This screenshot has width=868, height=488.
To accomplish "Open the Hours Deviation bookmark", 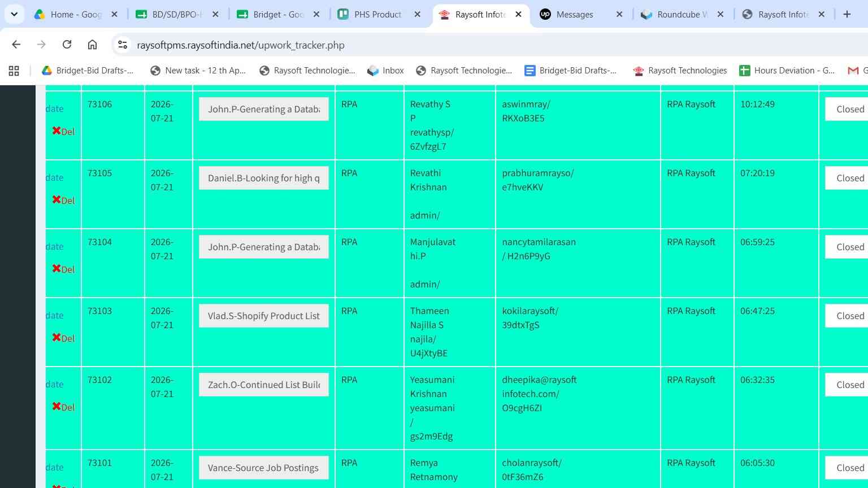I will 787,71.
